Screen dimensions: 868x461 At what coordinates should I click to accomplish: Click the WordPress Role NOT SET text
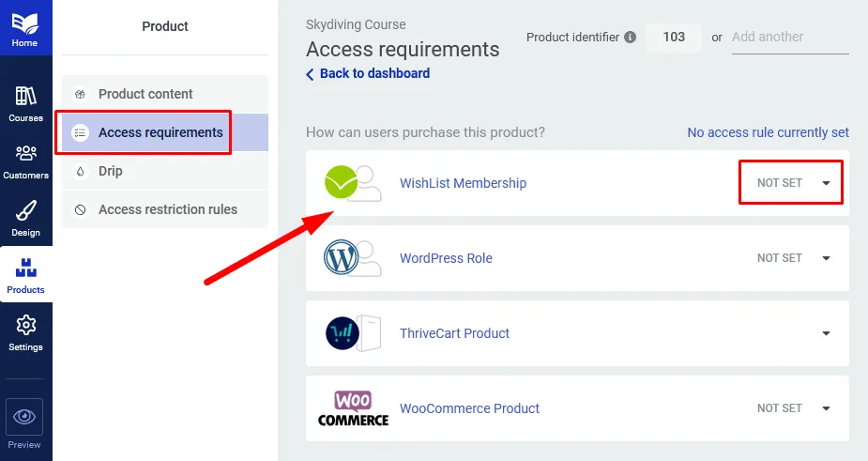click(x=780, y=258)
